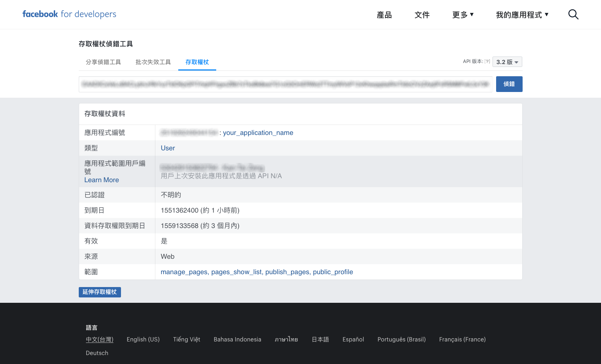Expand the 更多 menu
The width and height of the screenshot is (601, 364).
tap(463, 15)
